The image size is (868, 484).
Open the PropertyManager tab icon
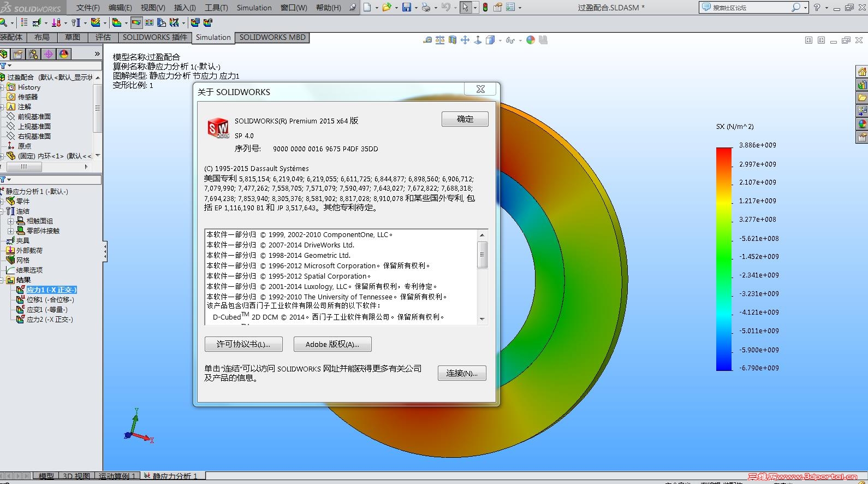(x=18, y=54)
